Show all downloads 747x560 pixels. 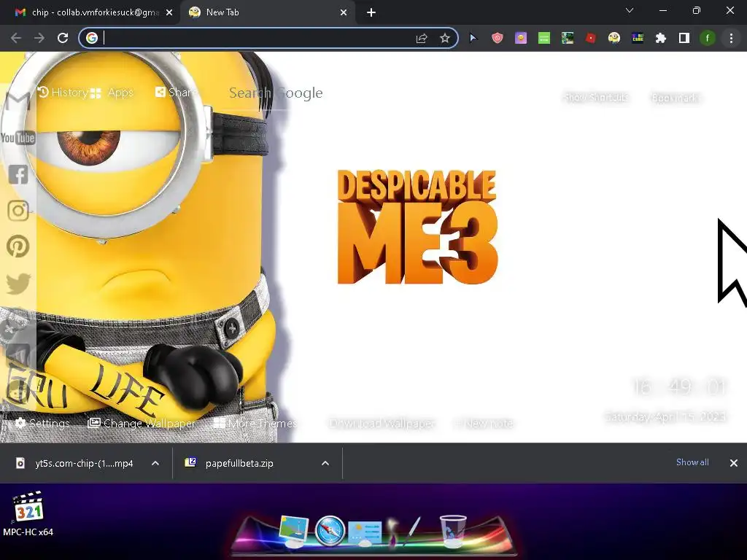(x=692, y=462)
